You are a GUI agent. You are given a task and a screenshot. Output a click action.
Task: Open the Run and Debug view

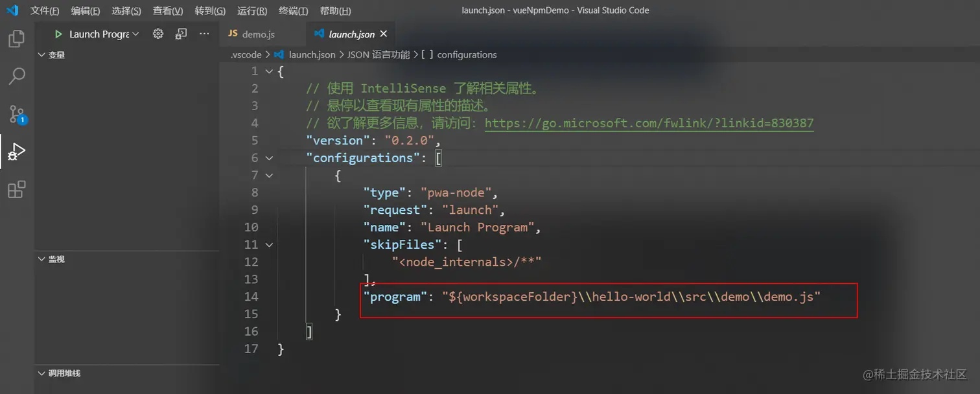pyautogui.click(x=16, y=152)
